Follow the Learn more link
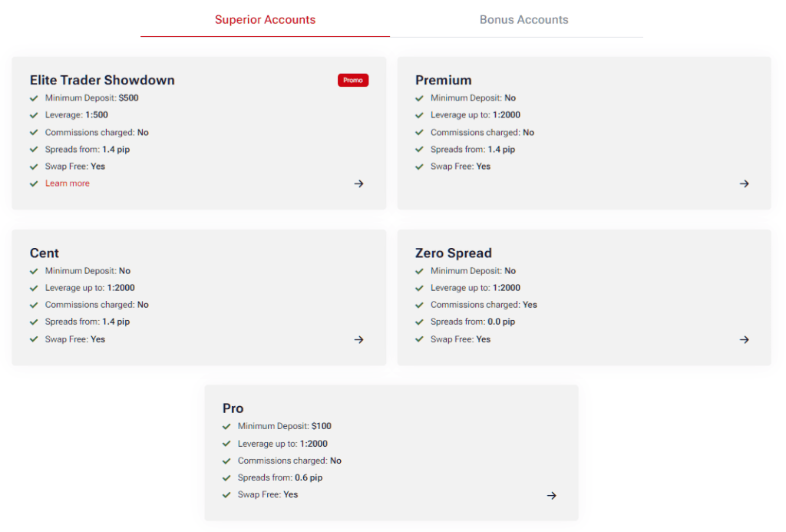The width and height of the screenshot is (786, 532). point(68,183)
